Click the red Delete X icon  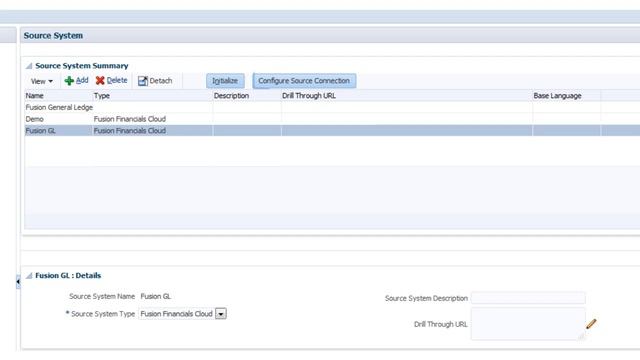(100, 81)
